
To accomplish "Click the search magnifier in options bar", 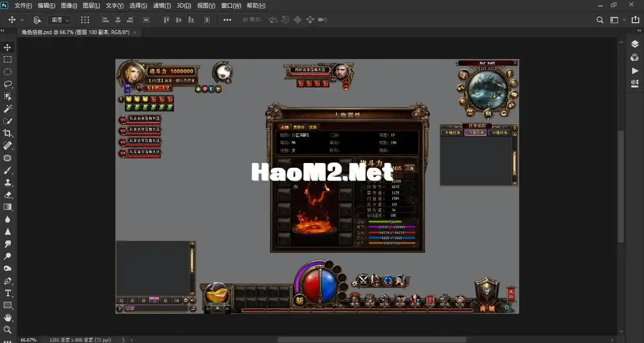I will 600,20.
